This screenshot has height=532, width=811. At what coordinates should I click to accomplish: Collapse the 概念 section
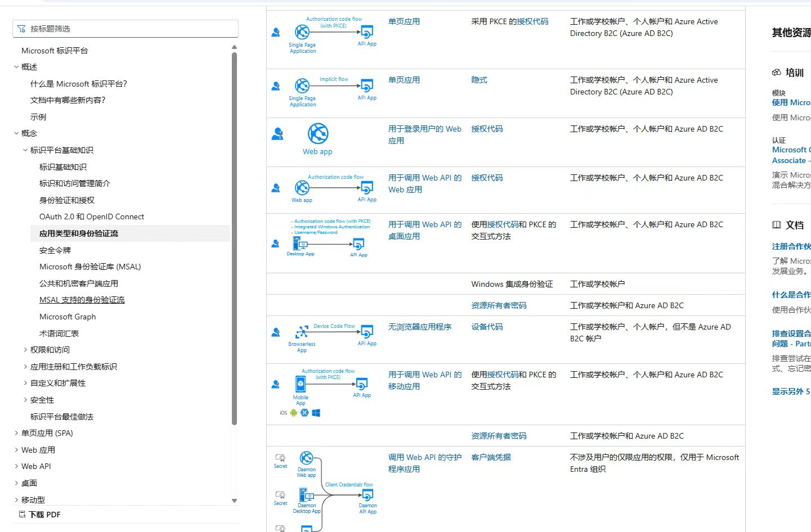[x=16, y=133]
